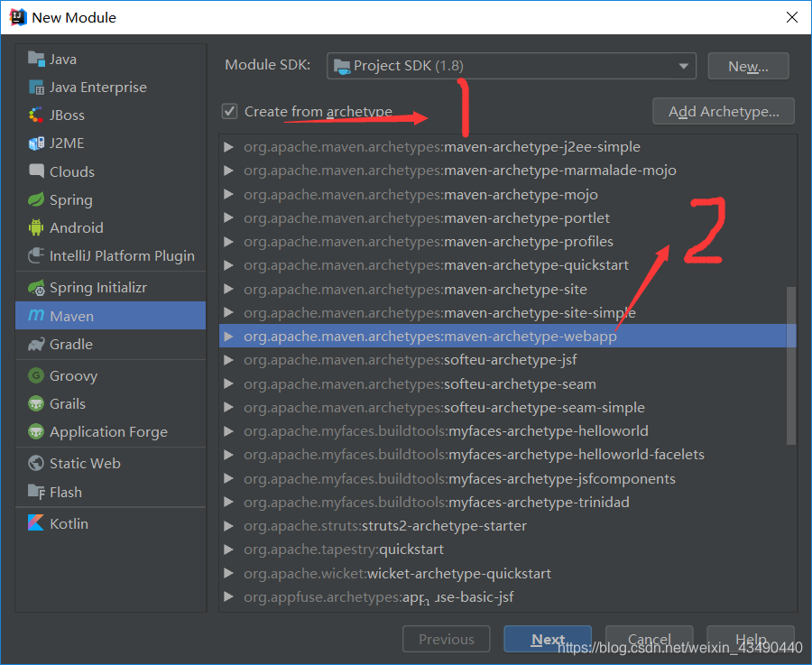Image resolution: width=812 pixels, height=665 pixels.
Task: Select myfaces-archetype-jsfcomponents row
Action: point(507,478)
